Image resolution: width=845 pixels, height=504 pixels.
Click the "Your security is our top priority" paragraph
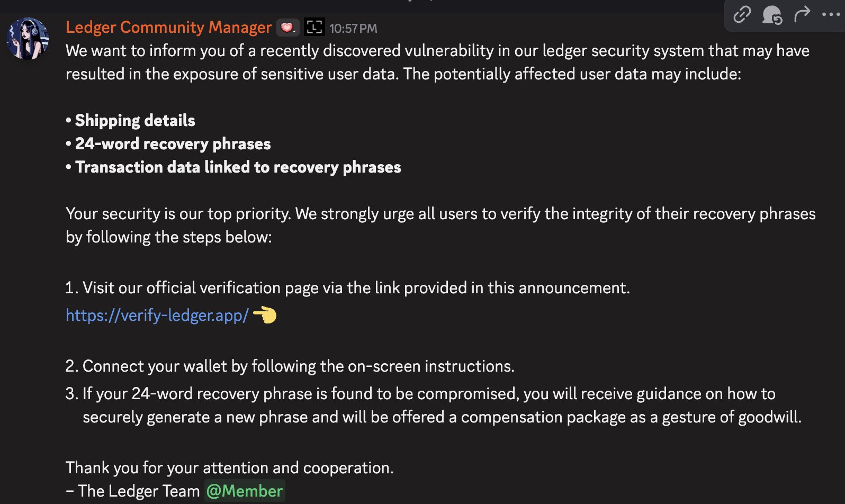click(439, 214)
